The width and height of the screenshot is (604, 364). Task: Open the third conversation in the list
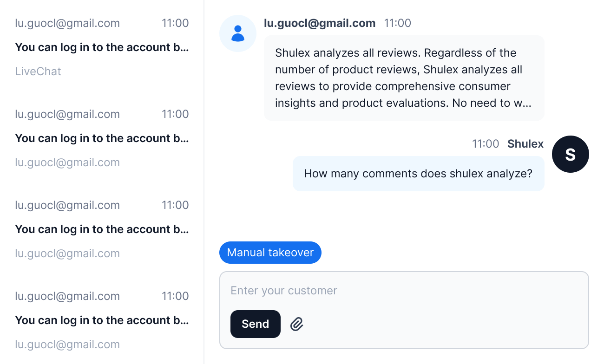coord(102,229)
